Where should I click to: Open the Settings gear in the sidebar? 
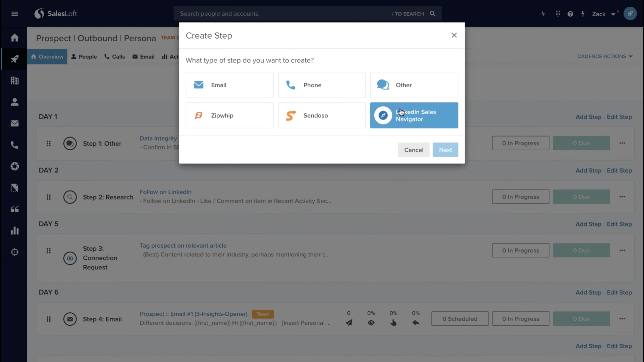click(x=15, y=252)
